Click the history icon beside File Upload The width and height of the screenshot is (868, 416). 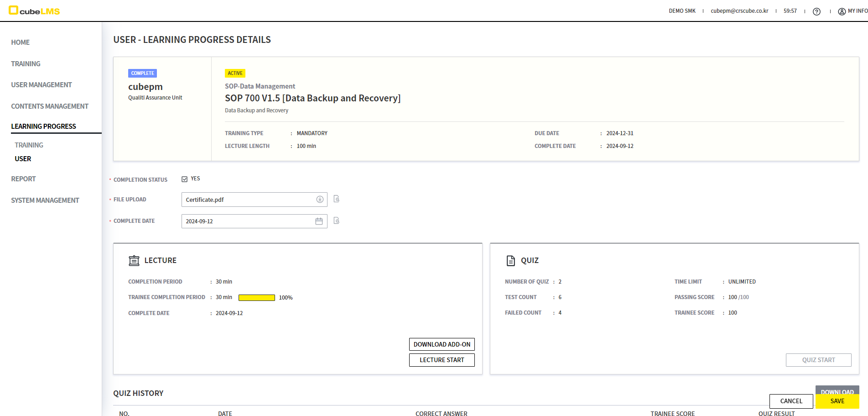[x=337, y=199]
